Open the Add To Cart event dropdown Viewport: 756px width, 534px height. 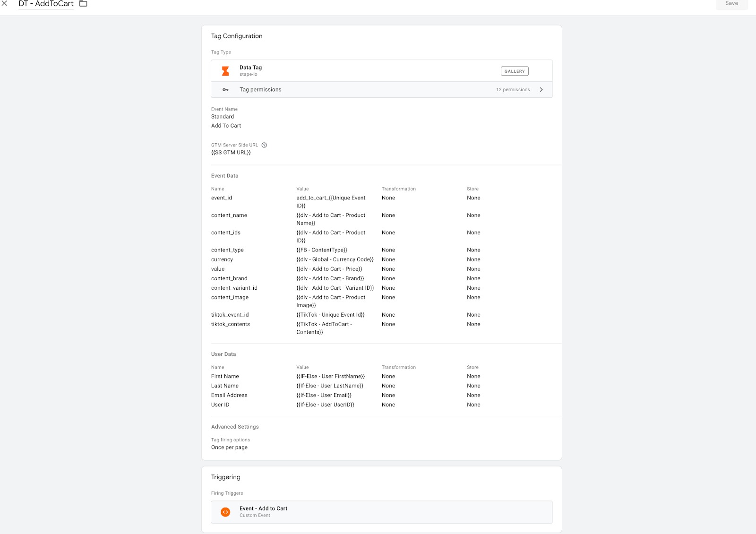tap(226, 126)
